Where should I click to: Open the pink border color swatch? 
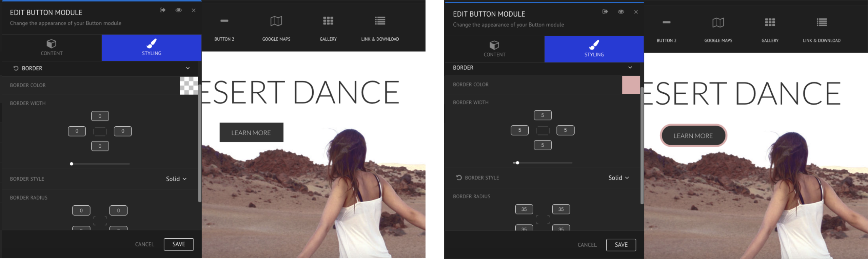pos(631,85)
